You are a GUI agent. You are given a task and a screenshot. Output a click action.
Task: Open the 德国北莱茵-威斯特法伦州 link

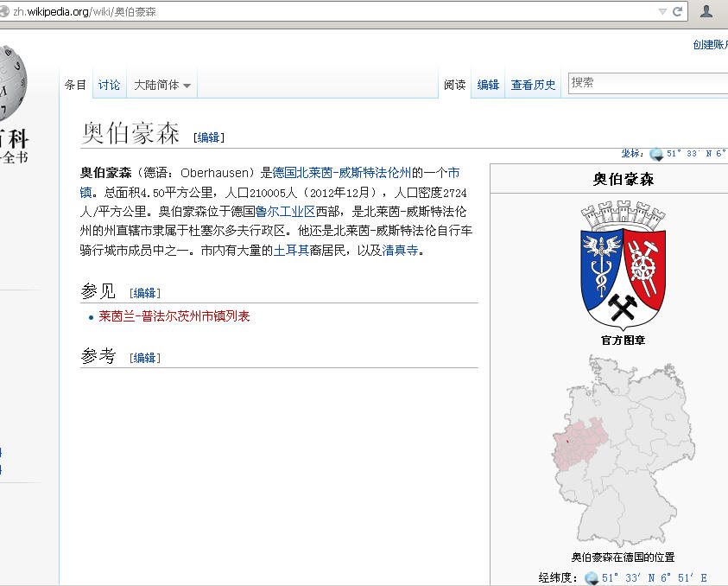tap(342, 173)
